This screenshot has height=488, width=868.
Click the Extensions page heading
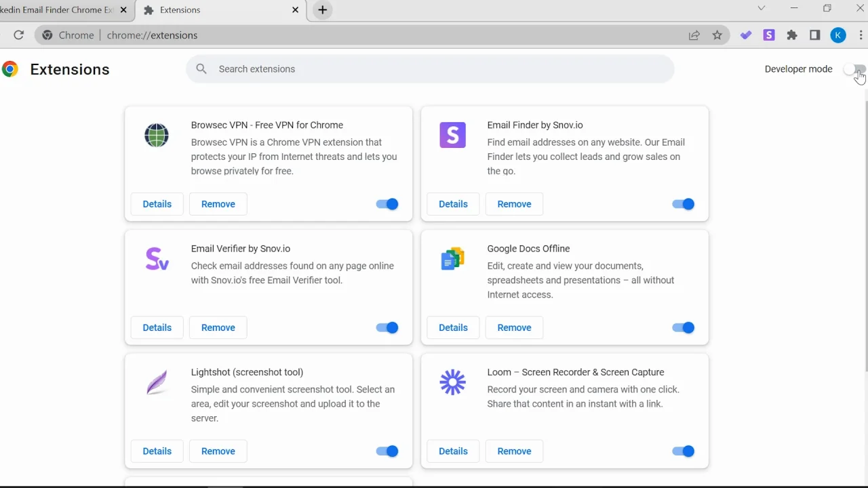[x=70, y=69]
